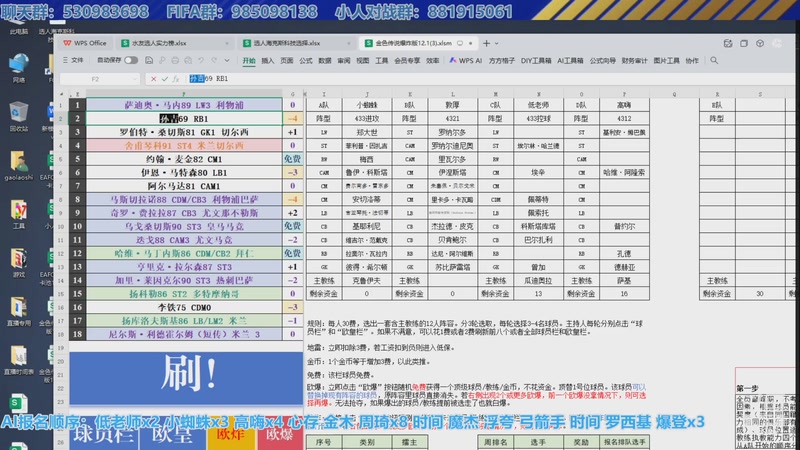Open the 图片工具 ribbon tab
This screenshot has width=800, height=450.
click(x=666, y=61)
